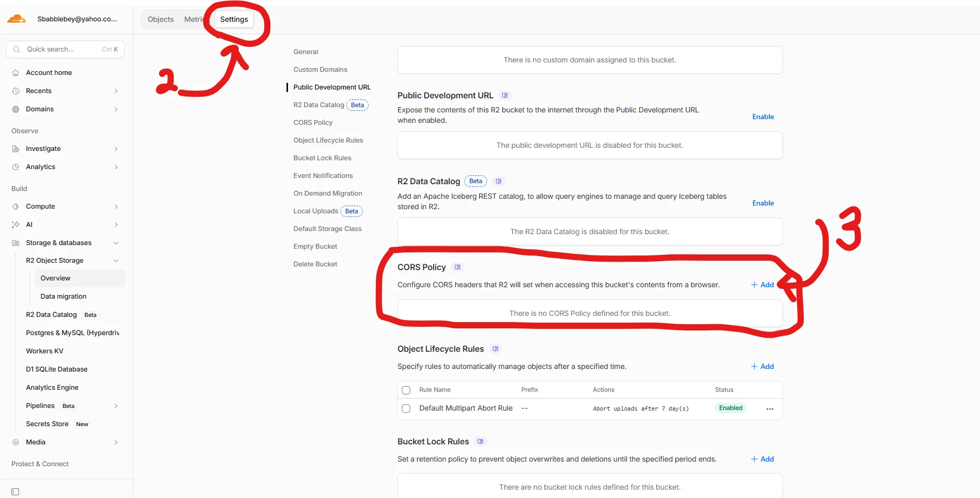Jump to General settings section
980x498 pixels.
coord(306,52)
